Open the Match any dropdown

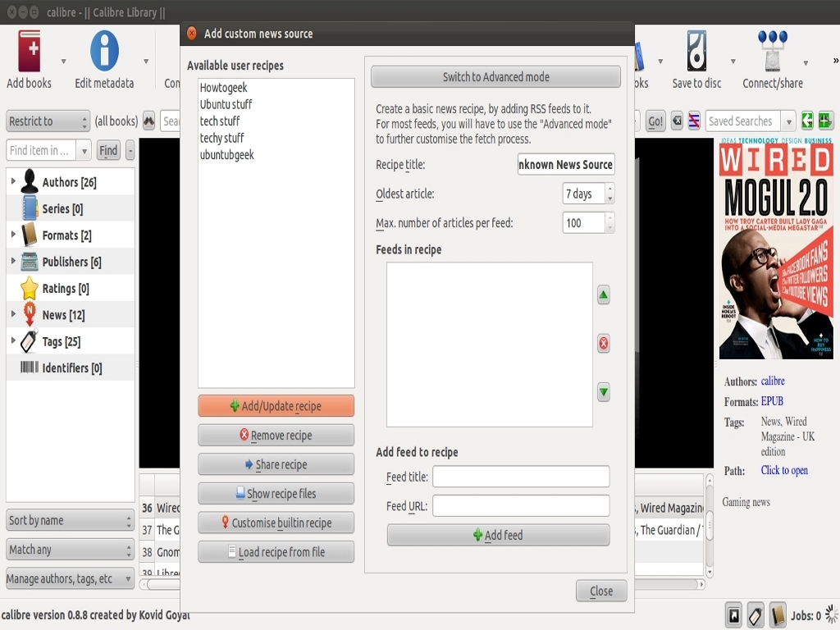click(x=70, y=550)
